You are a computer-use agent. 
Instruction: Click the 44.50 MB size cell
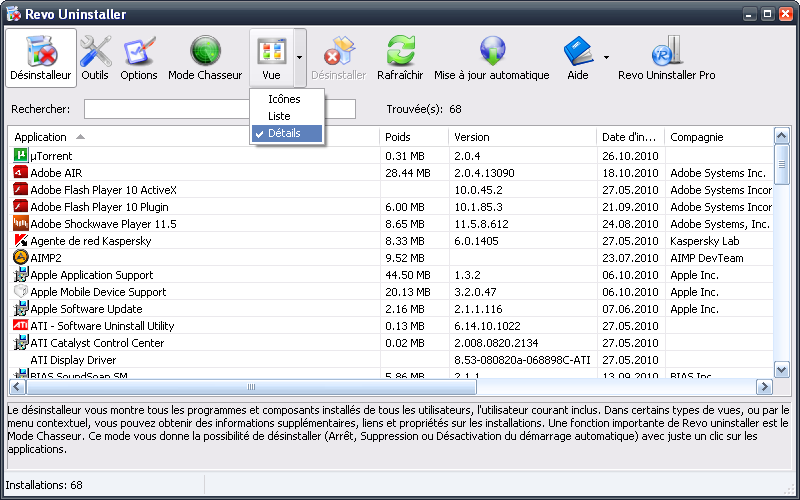point(408,274)
